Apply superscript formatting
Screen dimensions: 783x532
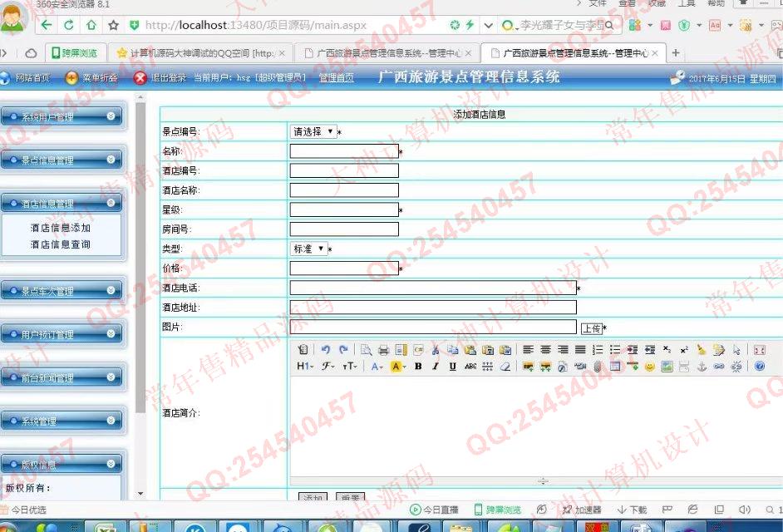pyautogui.click(x=684, y=350)
